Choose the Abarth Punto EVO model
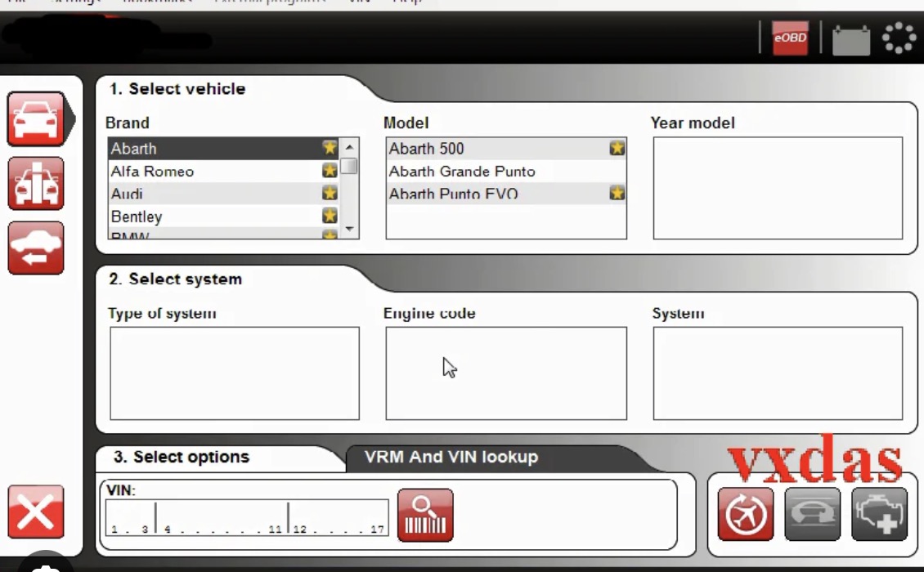The image size is (924, 572). click(x=506, y=194)
